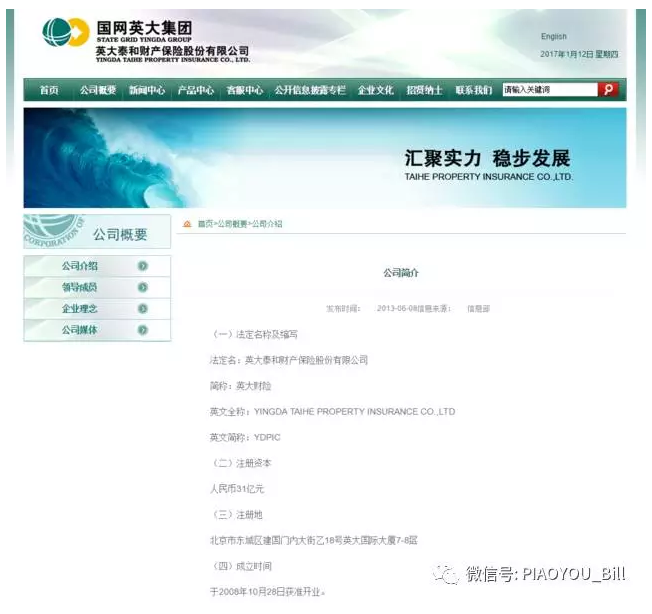The height and width of the screenshot is (614, 652).
Task: Click the 公司介绍 breadcrumb link
Action: coord(267,224)
